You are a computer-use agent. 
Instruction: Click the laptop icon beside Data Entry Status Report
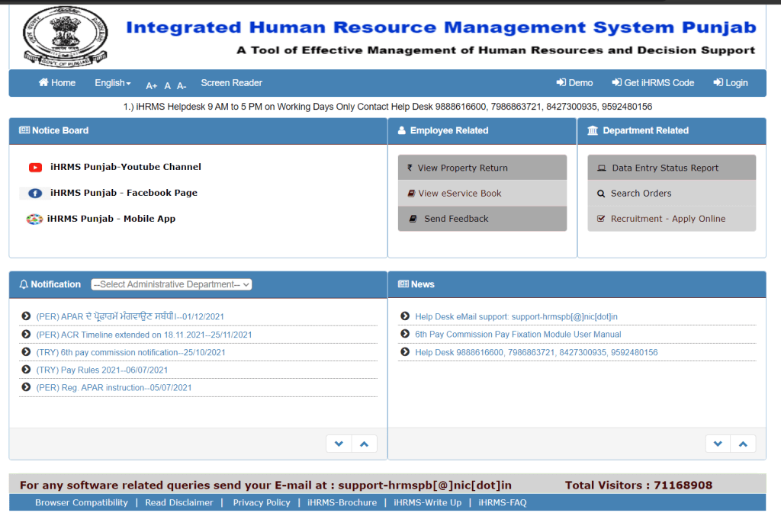tap(602, 168)
